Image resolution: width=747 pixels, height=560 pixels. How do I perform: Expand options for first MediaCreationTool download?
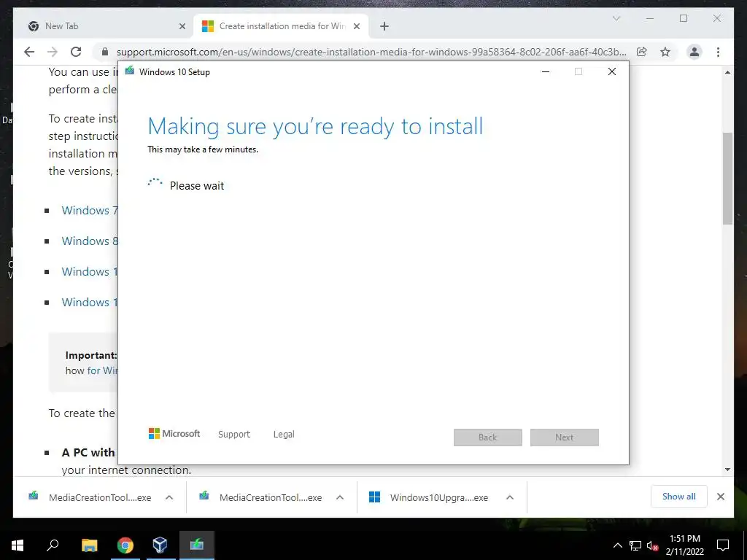click(169, 497)
